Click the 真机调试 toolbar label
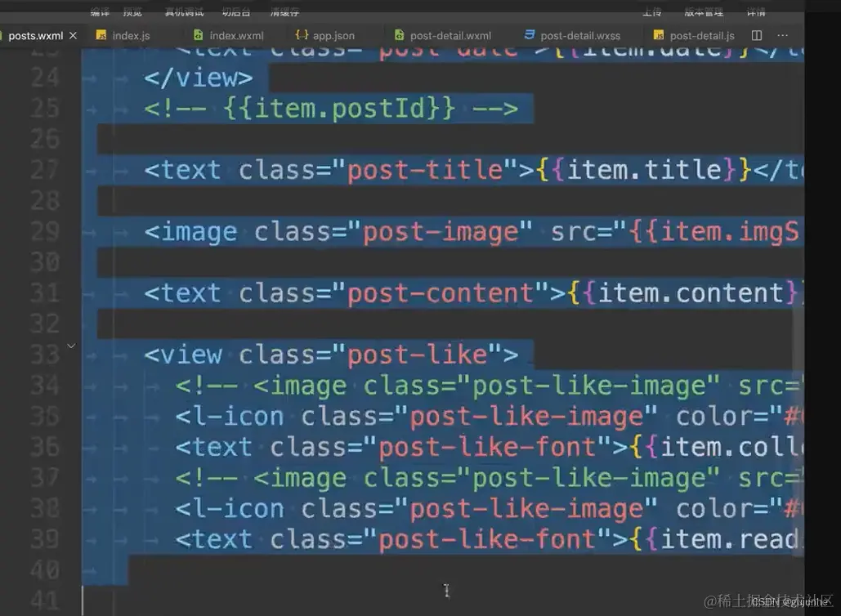This screenshot has width=841, height=616. click(184, 11)
